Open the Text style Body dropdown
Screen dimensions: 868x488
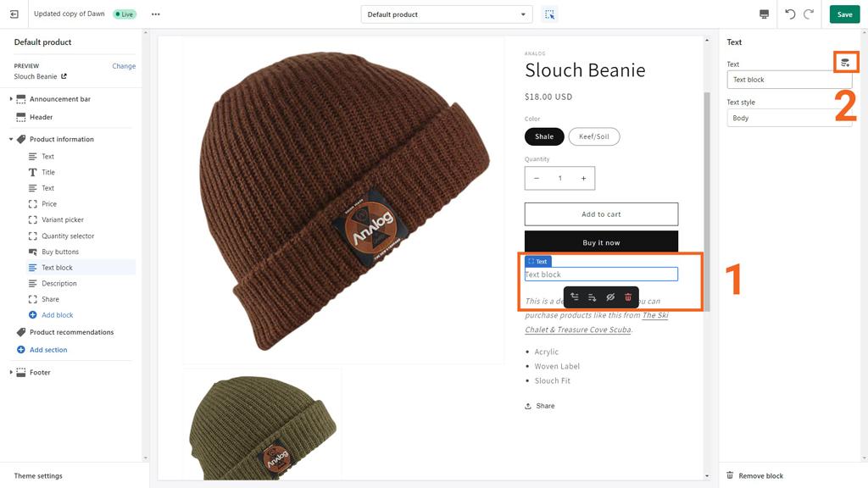click(789, 118)
